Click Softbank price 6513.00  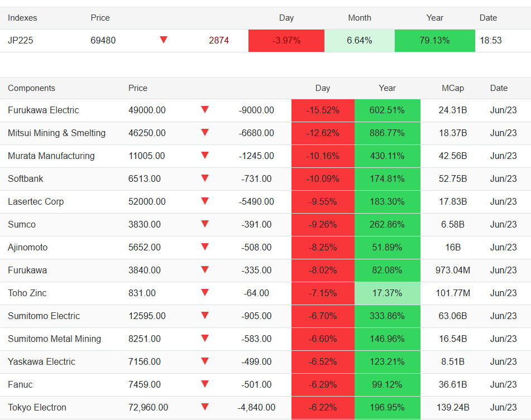(x=144, y=178)
